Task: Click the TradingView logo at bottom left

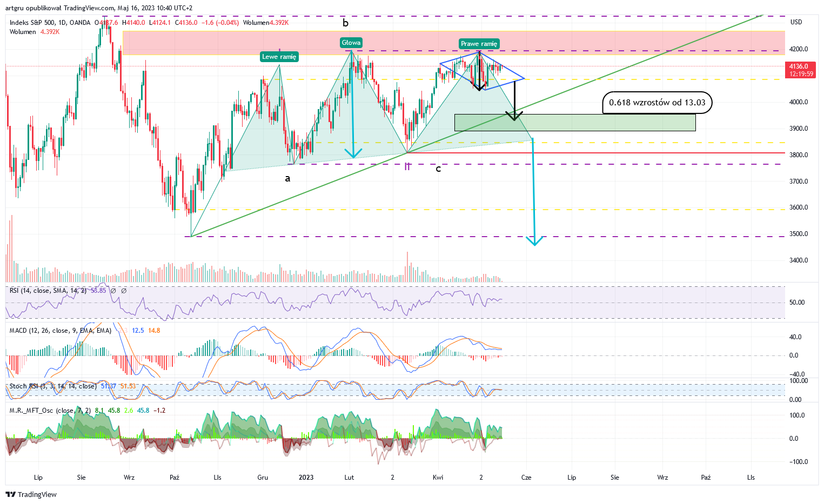Action: [31, 494]
